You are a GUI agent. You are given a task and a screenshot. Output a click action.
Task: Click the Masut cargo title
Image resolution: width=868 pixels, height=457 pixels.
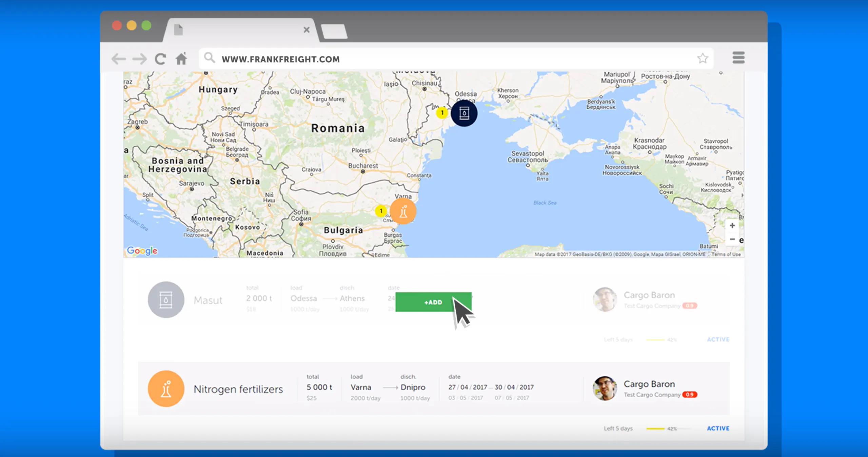point(208,300)
